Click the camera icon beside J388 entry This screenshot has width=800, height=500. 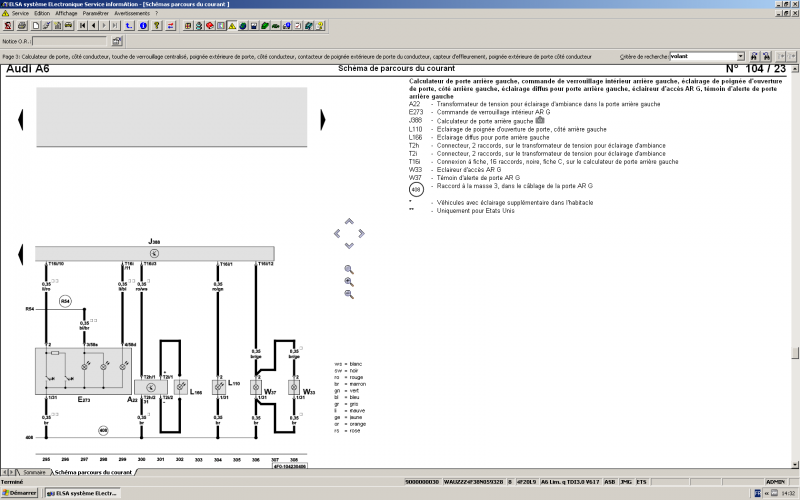point(540,120)
